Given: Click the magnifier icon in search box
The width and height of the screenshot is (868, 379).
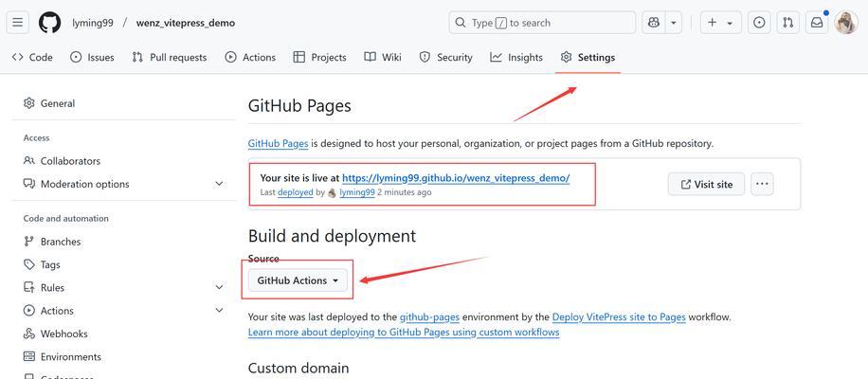Looking at the screenshot, I should 460,23.
